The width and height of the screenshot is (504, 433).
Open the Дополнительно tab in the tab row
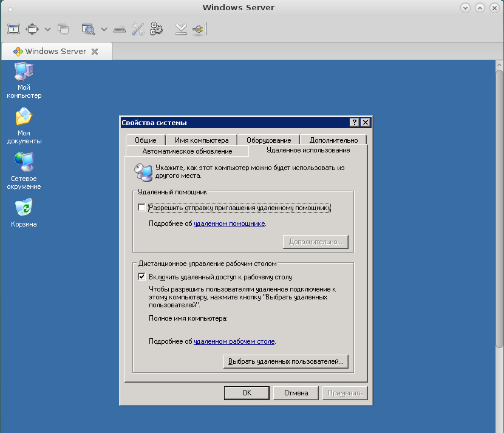click(x=333, y=140)
